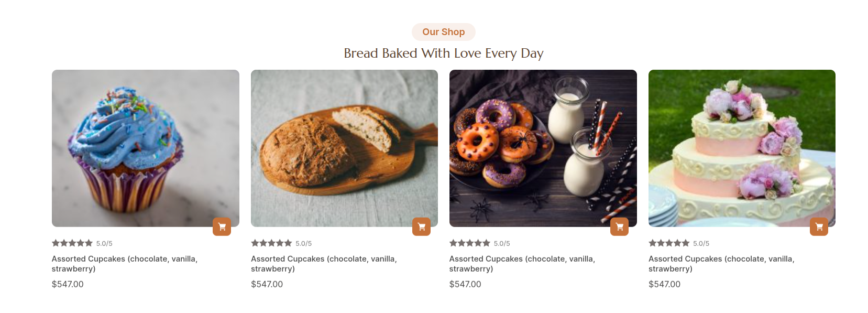Screen dimensions: 868x313
Task: Click the Our Shop badge
Action: click(x=443, y=32)
